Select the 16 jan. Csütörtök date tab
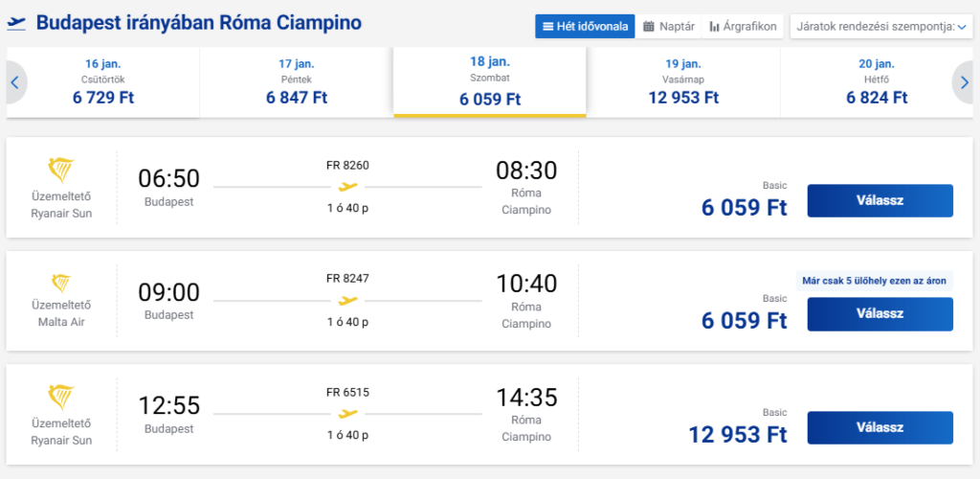980x479 pixels. click(103, 82)
